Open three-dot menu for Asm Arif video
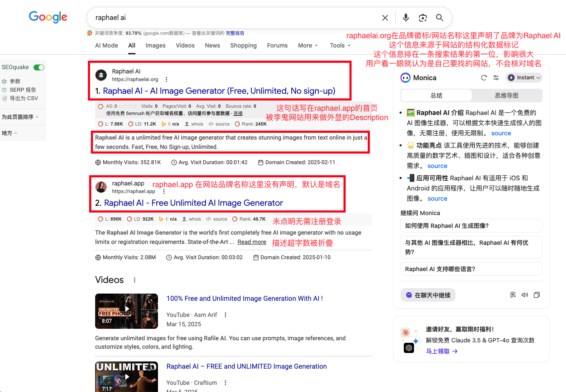 tap(225, 315)
